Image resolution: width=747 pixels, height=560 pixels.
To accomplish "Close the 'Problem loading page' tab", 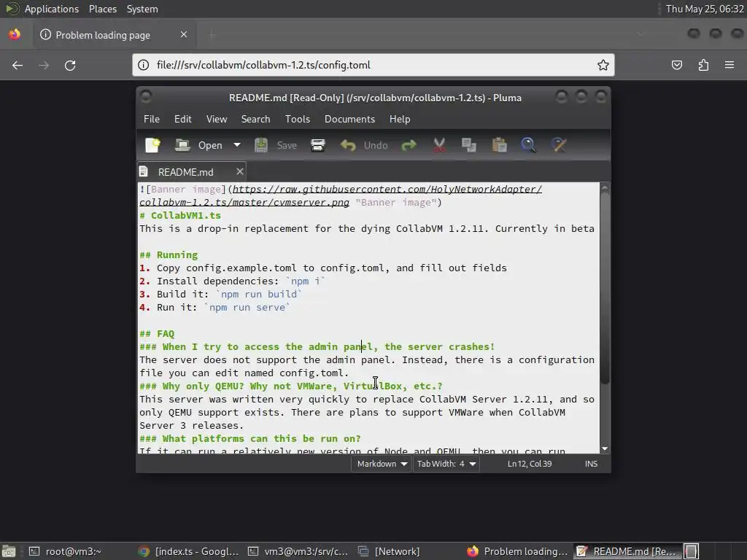I will click(x=184, y=34).
